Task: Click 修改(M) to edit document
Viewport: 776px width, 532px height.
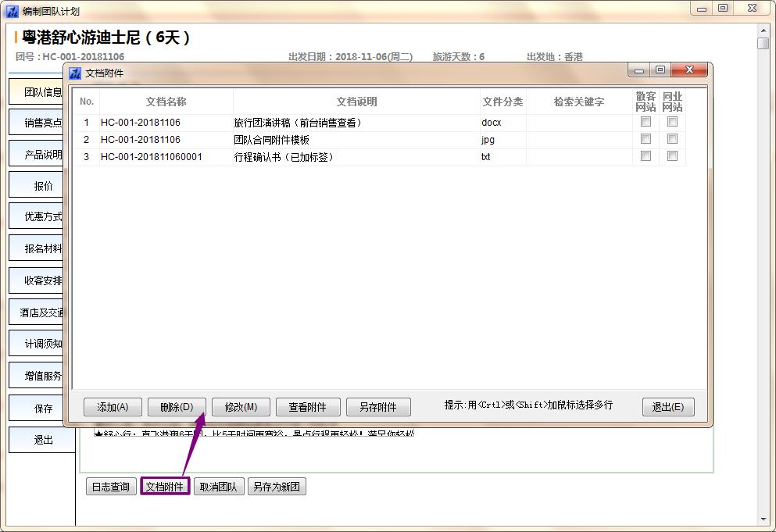Action: [x=241, y=407]
